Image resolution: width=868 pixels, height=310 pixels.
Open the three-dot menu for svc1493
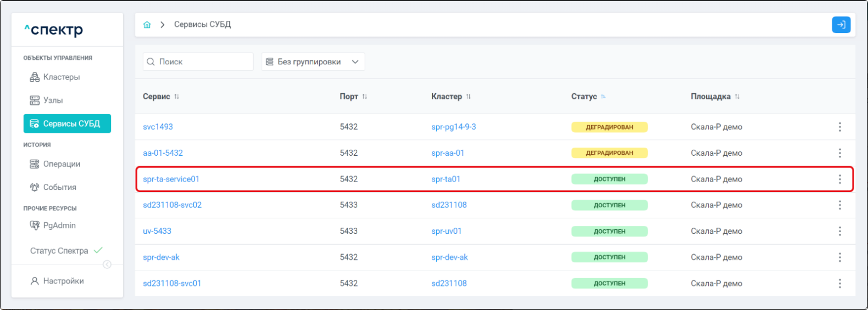tap(839, 127)
